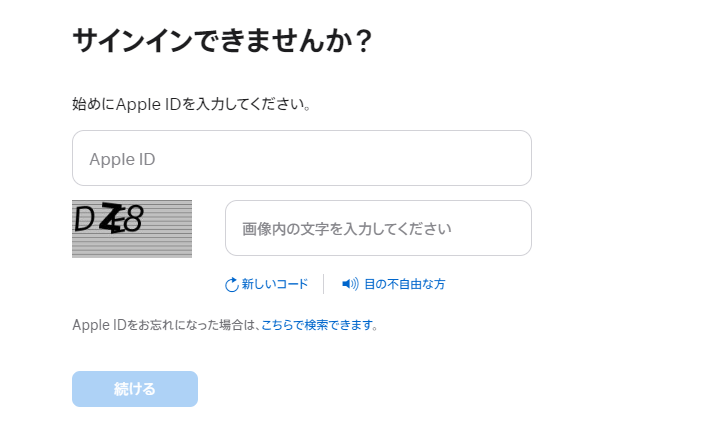Click the bold Z character in the captcha
Viewport: 707px width, 435px height.
[113, 219]
